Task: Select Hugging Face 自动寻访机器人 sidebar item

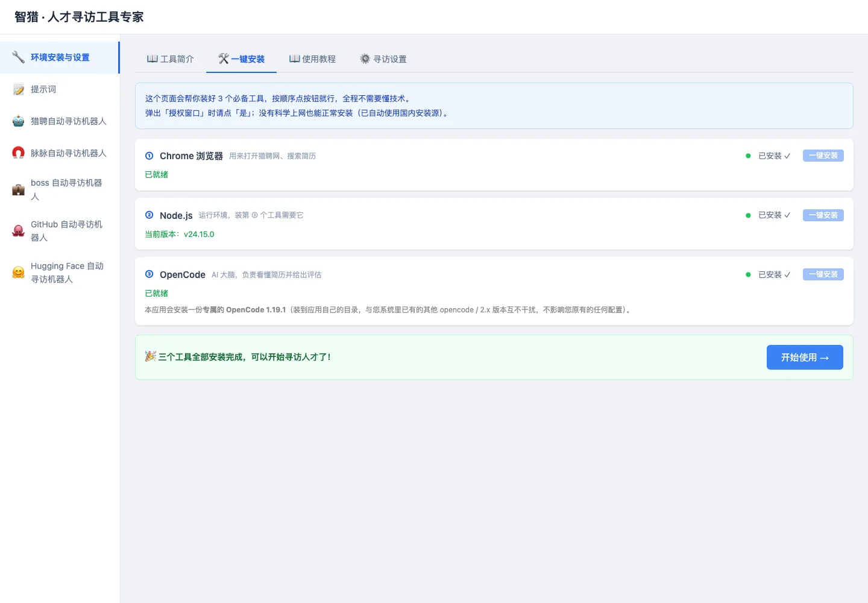Action: [60, 273]
